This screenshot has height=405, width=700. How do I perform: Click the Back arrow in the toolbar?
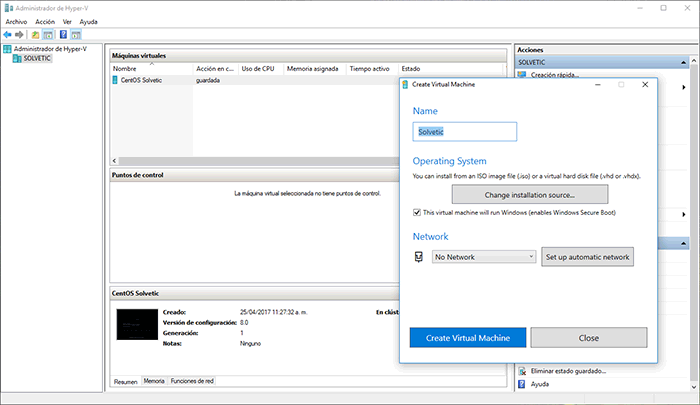(7, 34)
